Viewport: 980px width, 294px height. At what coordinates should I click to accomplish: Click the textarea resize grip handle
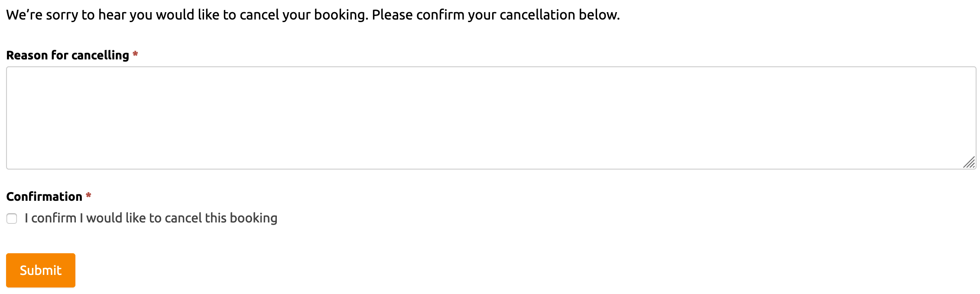pos(969,163)
